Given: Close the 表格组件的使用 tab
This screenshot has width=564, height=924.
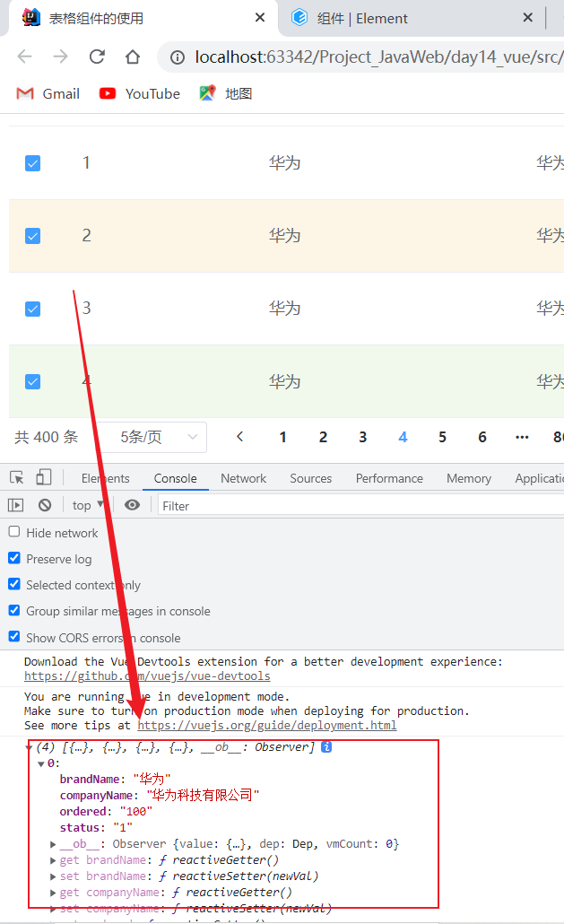Looking at the screenshot, I should (260, 18).
